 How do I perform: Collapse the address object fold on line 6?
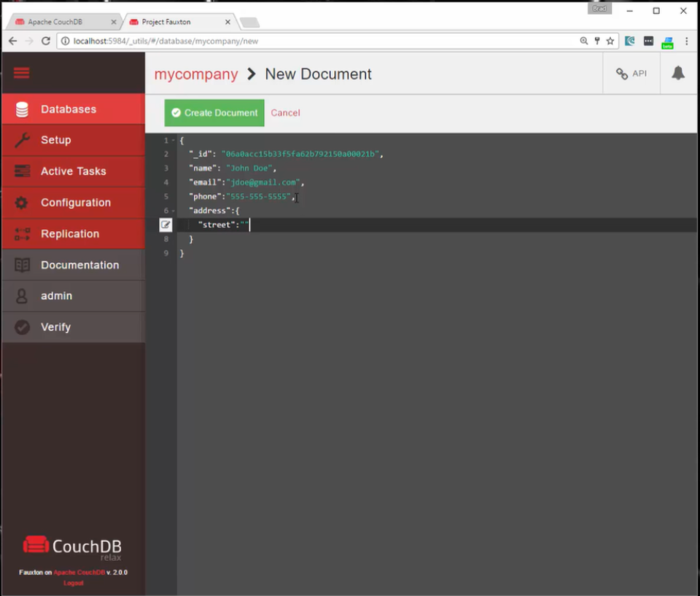coord(172,210)
